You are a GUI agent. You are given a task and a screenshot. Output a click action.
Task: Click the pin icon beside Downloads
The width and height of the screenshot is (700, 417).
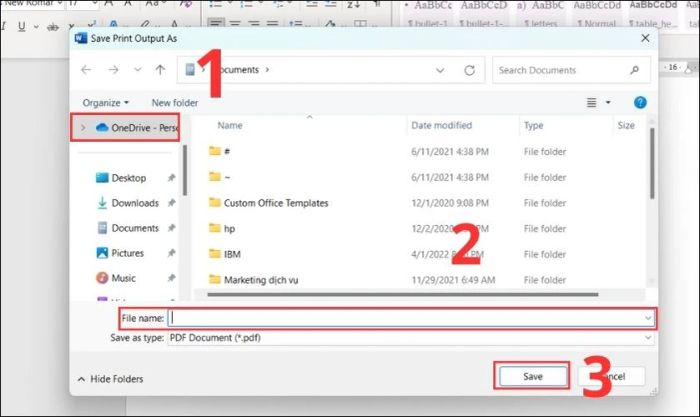[171, 203]
